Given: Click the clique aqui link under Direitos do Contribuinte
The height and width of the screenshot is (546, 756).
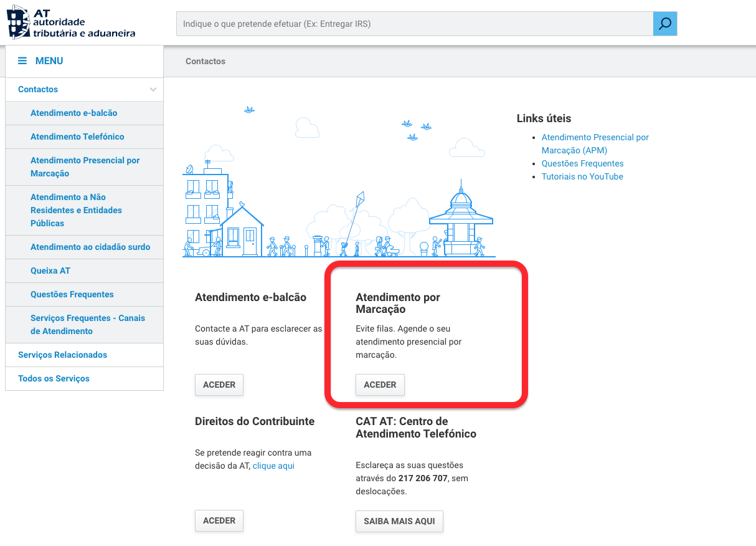Looking at the screenshot, I should pos(273,466).
